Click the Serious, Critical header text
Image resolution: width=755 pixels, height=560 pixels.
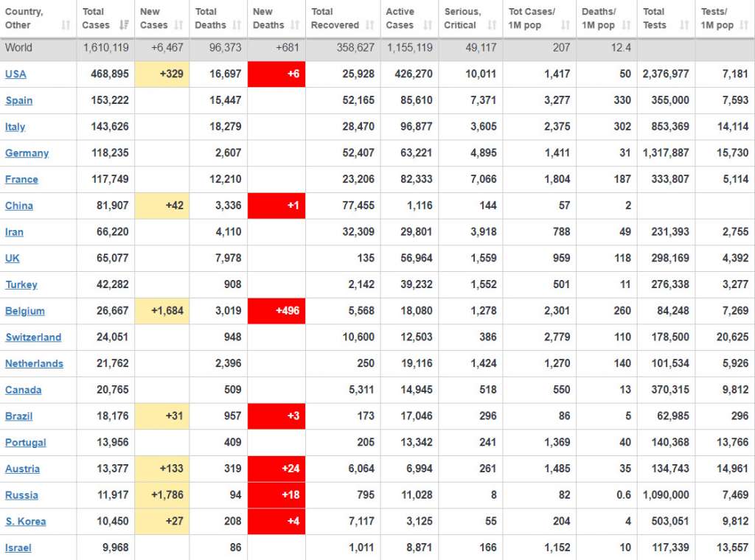463,18
